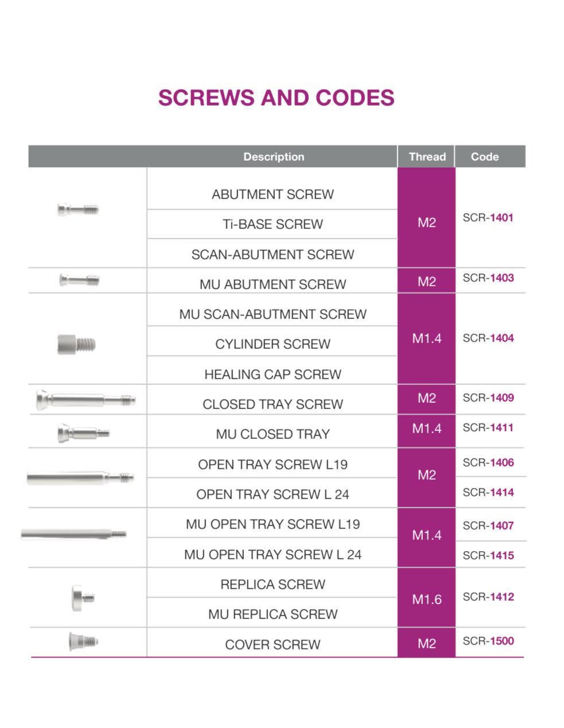This screenshot has height=728, width=564.
Task: Select the replica screw image
Action: [x=83, y=598]
